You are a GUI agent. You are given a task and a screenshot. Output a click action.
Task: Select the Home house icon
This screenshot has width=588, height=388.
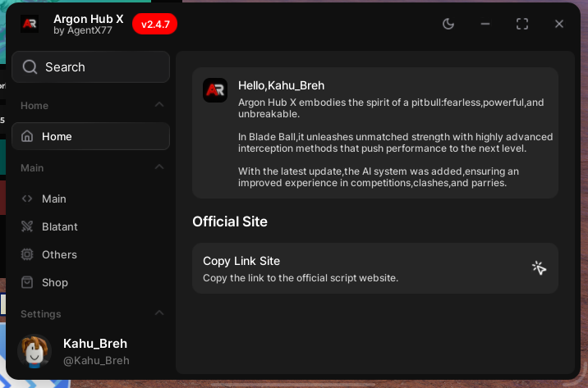click(28, 136)
